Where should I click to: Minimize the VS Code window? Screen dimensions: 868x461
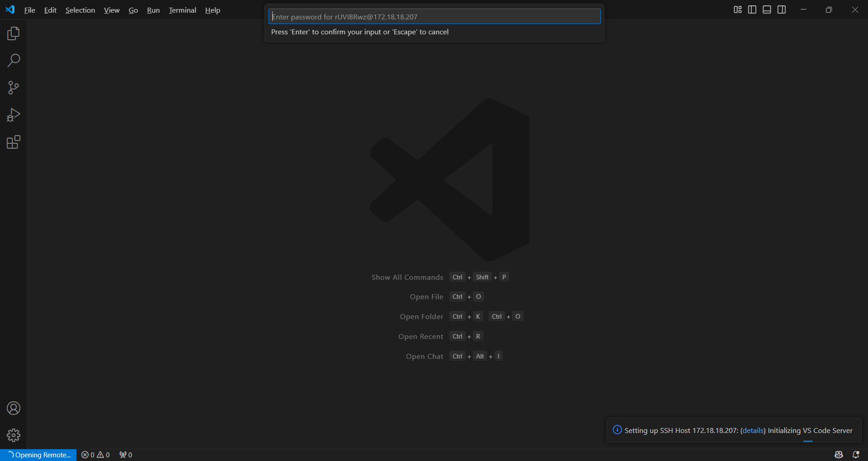[x=803, y=9]
